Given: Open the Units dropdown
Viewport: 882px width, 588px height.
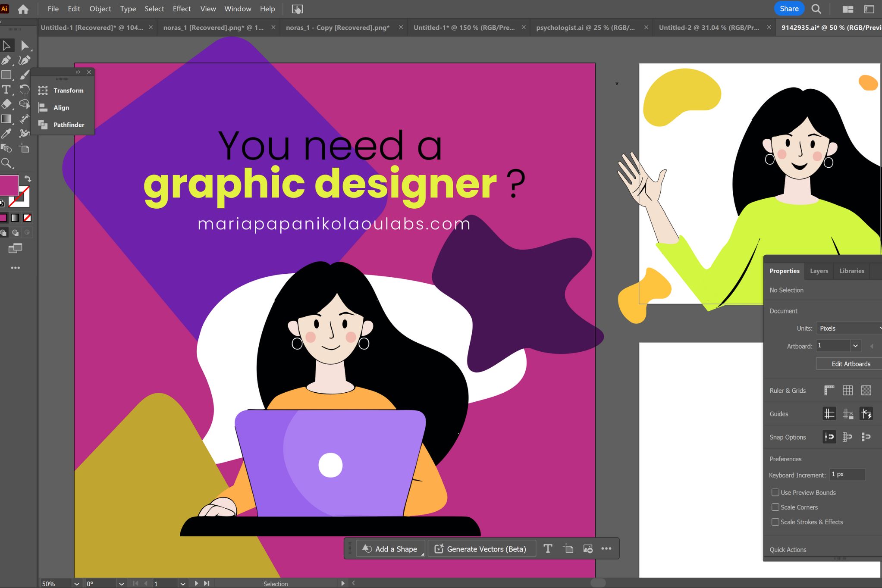Looking at the screenshot, I should coord(847,328).
